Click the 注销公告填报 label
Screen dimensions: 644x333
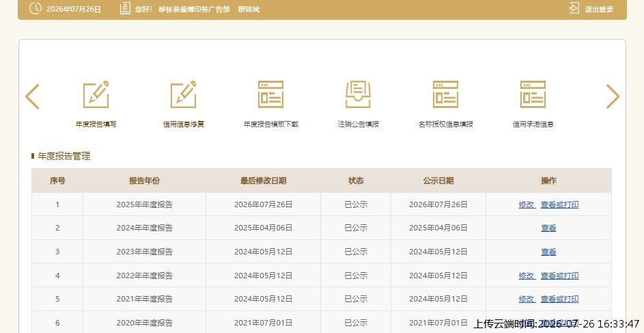[x=358, y=124]
